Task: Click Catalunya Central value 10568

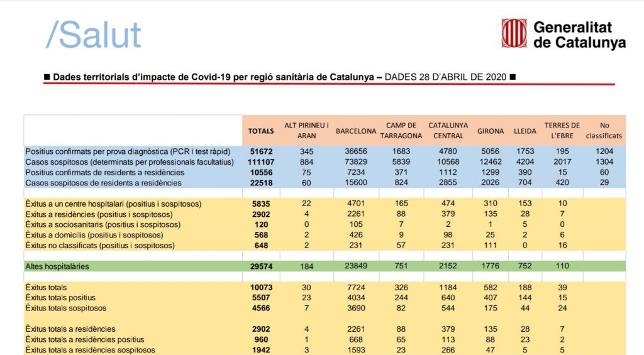Action: [x=448, y=161]
